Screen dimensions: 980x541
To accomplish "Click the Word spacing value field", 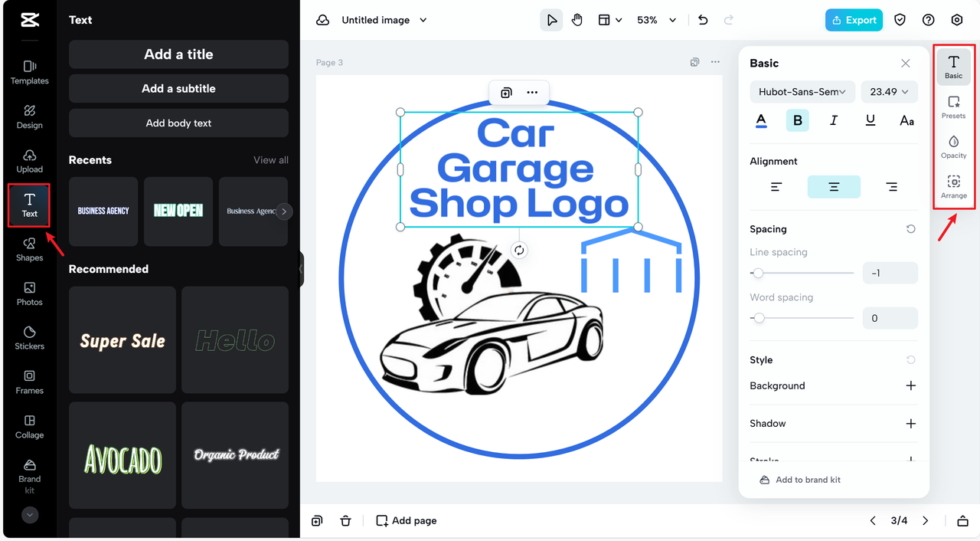I will click(x=890, y=318).
